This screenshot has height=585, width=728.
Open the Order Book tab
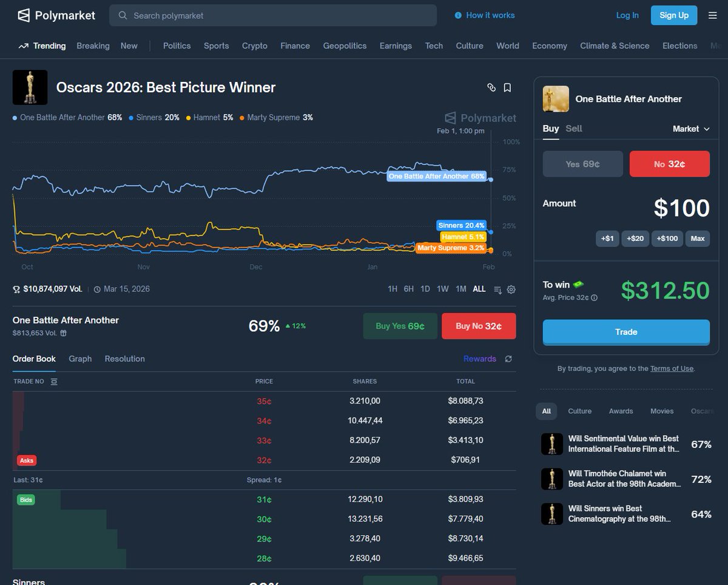pyautogui.click(x=34, y=359)
